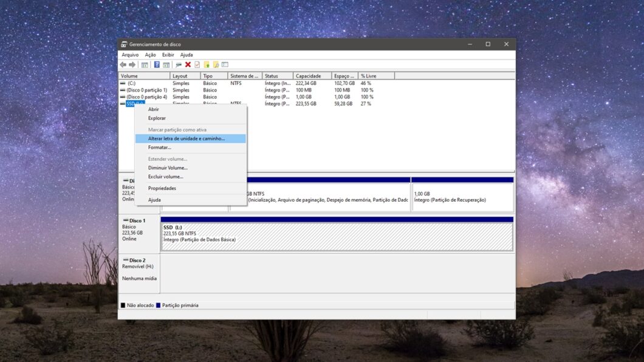Open the Exibir menu in menu bar
The height and width of the screenshot is (362, 644).
point(168,55)
